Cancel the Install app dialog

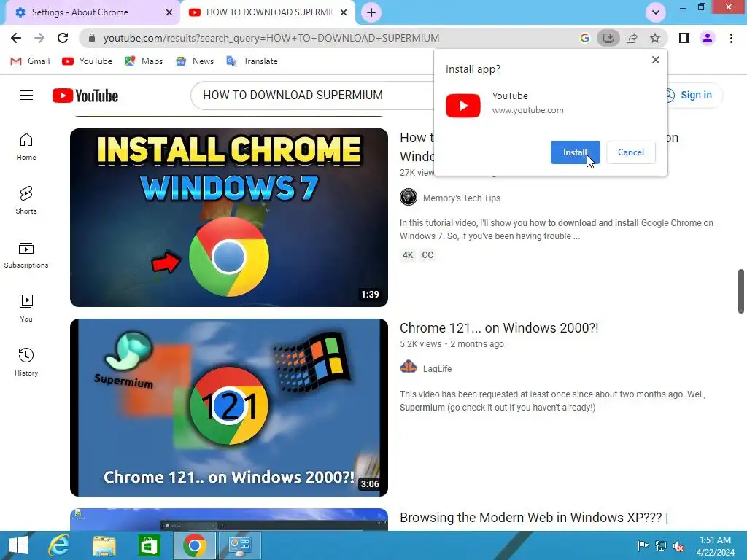click(x=631, y=152)
